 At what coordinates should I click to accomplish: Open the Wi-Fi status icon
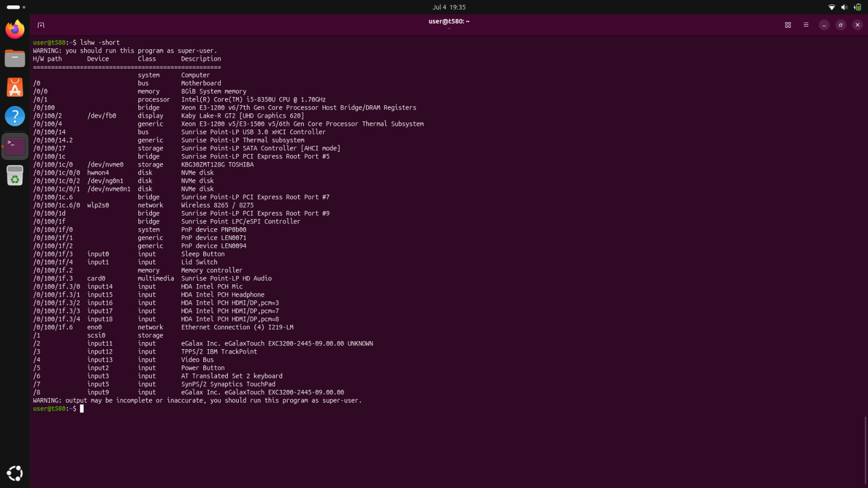tap(832, 7)
